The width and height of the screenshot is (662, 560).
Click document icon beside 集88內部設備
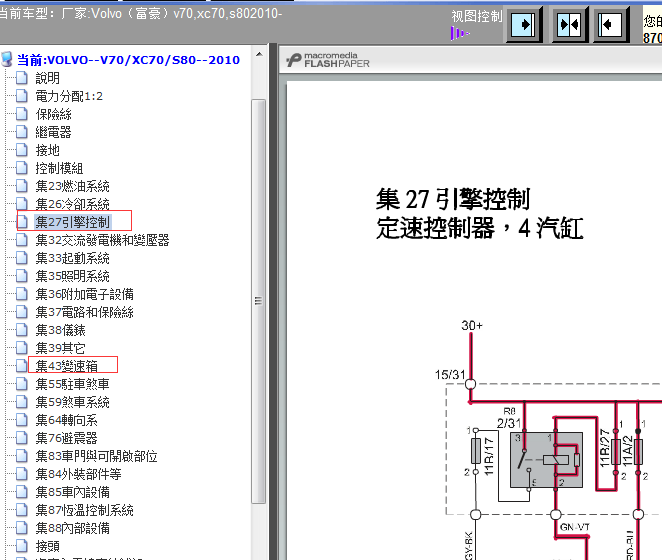coord(22,528)
